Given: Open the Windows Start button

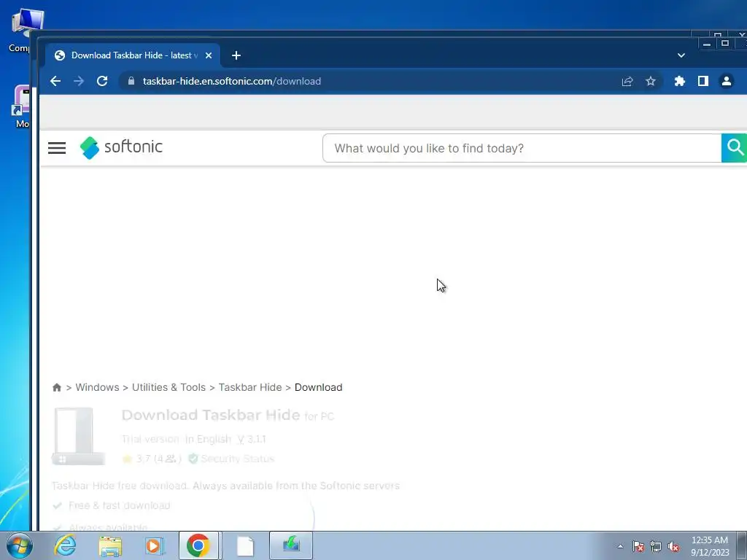Looking at the screenshot, I should 20,545.
